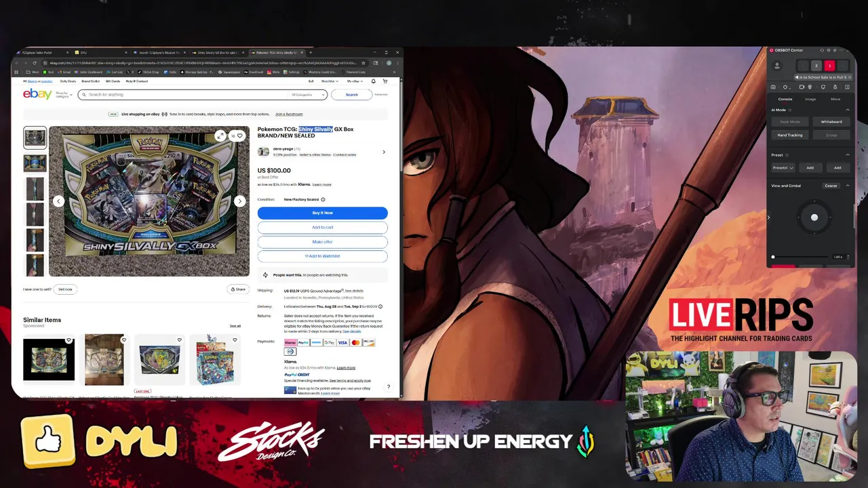Open the eBay notifications bell

pyautogui.click(x=373, y=81)
